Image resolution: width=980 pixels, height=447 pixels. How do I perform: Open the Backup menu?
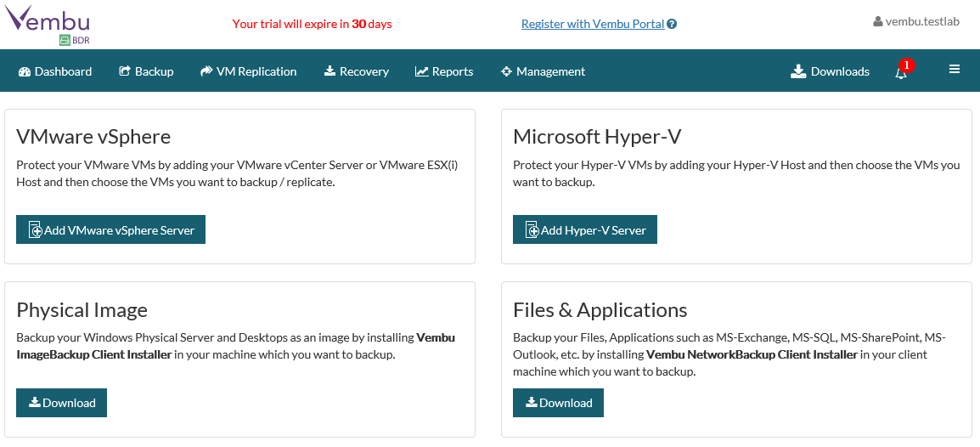(146, 71)
